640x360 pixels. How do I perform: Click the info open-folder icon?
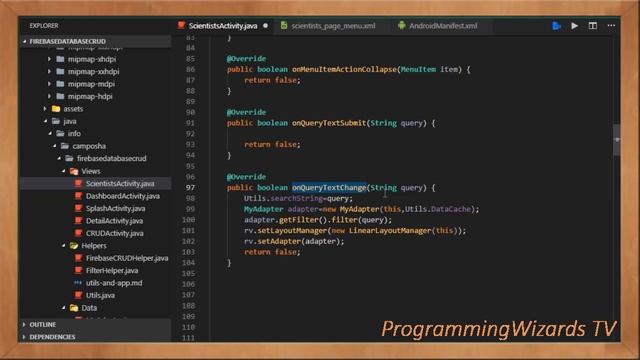point(60,133)
